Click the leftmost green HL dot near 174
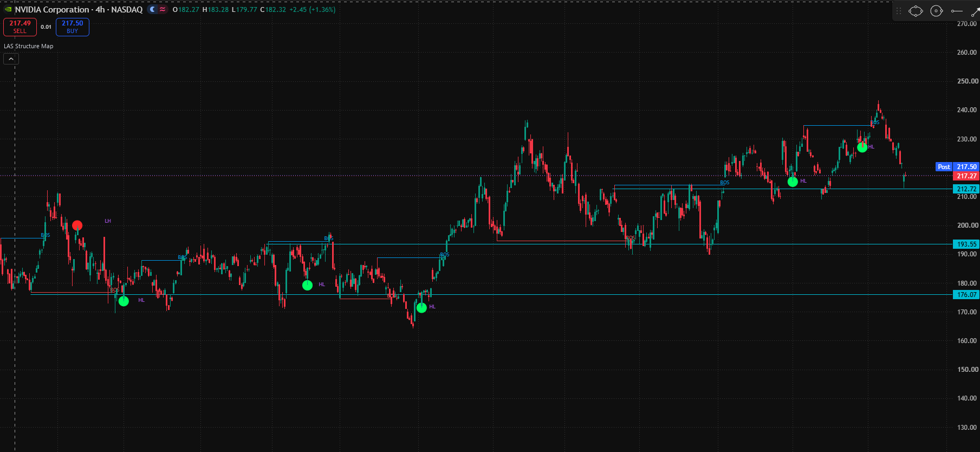The width and height of the screenshot is (980, 452). coord(124,301)
